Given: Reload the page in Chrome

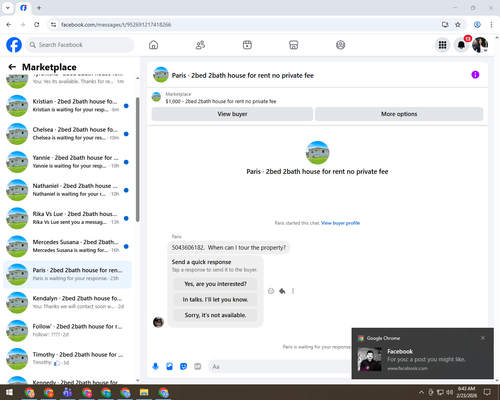Looking at the screenshot, I should coord(37,25).
